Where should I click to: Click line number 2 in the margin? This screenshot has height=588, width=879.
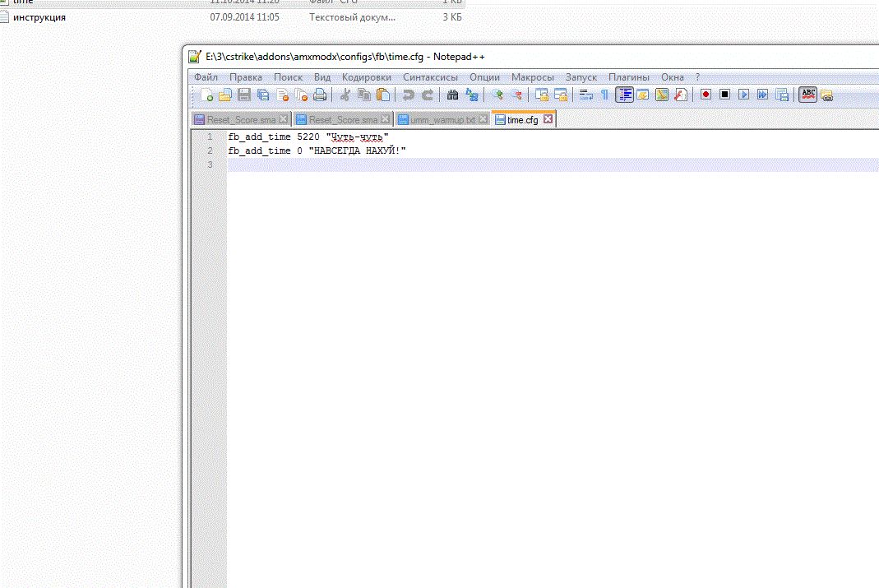(210, 150)
